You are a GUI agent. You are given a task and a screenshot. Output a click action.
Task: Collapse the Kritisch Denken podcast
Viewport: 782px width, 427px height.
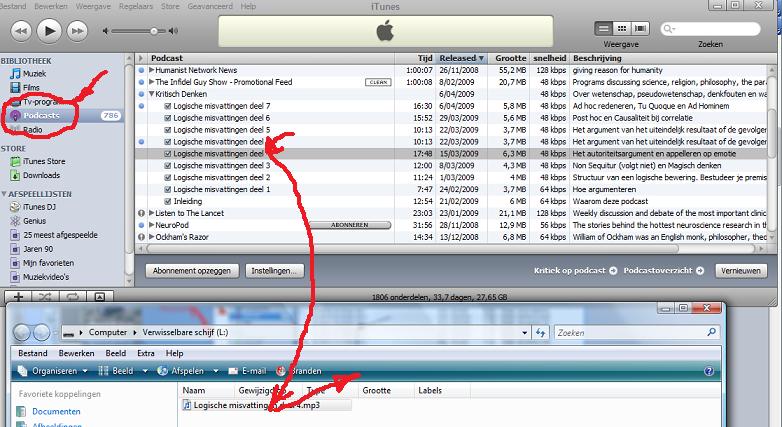coord(152,94)
